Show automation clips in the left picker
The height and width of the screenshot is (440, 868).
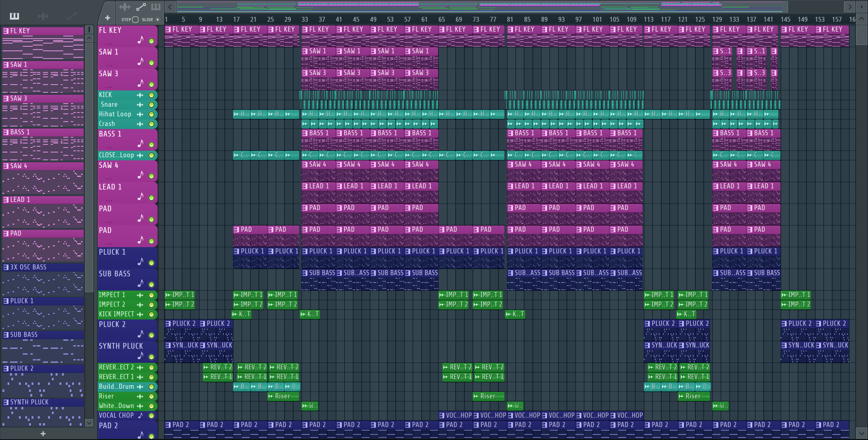[72, 16]
